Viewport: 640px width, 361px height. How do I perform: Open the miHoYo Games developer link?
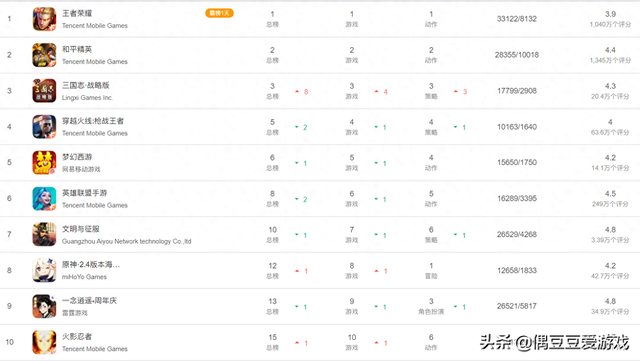click(84, 277)
